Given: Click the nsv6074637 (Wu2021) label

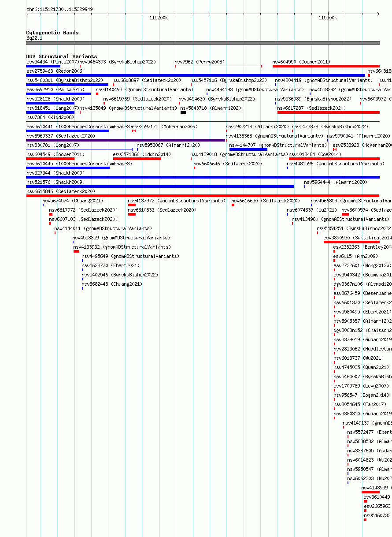Looking at the screenshot, I should point(312,210).
